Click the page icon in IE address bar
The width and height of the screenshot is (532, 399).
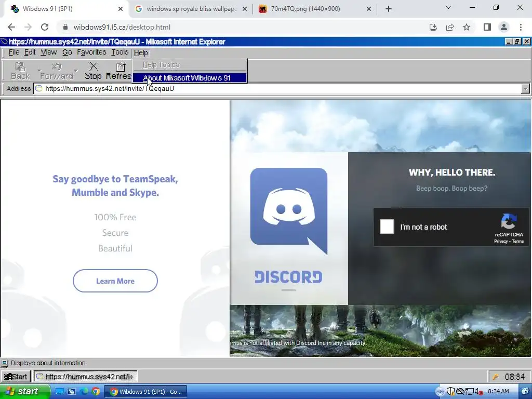coord(38,88)
